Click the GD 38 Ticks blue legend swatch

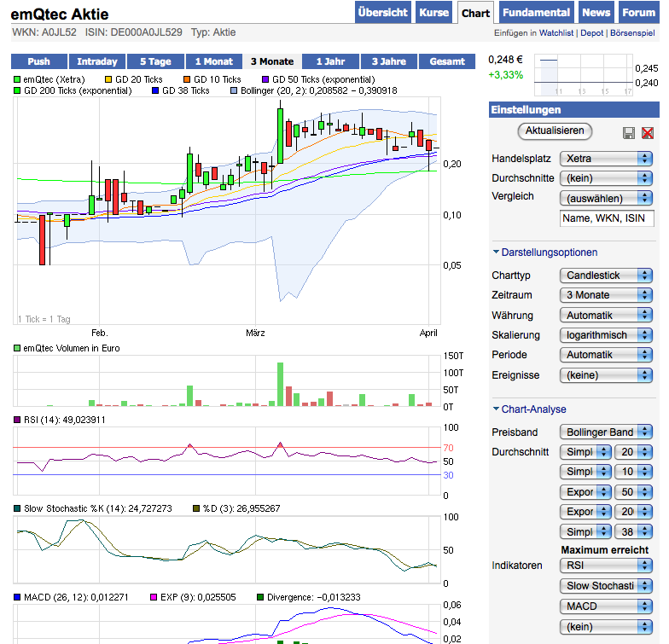[x=155, y=90]
